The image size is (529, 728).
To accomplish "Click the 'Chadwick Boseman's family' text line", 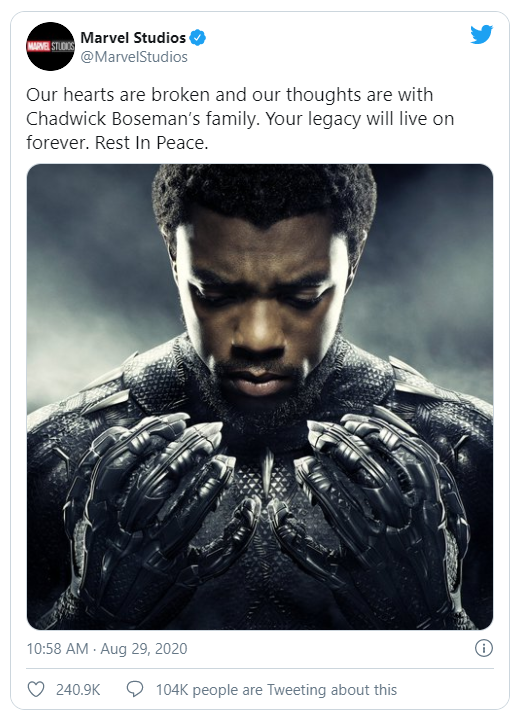I will pyautogui.click(x=240, y=119).
